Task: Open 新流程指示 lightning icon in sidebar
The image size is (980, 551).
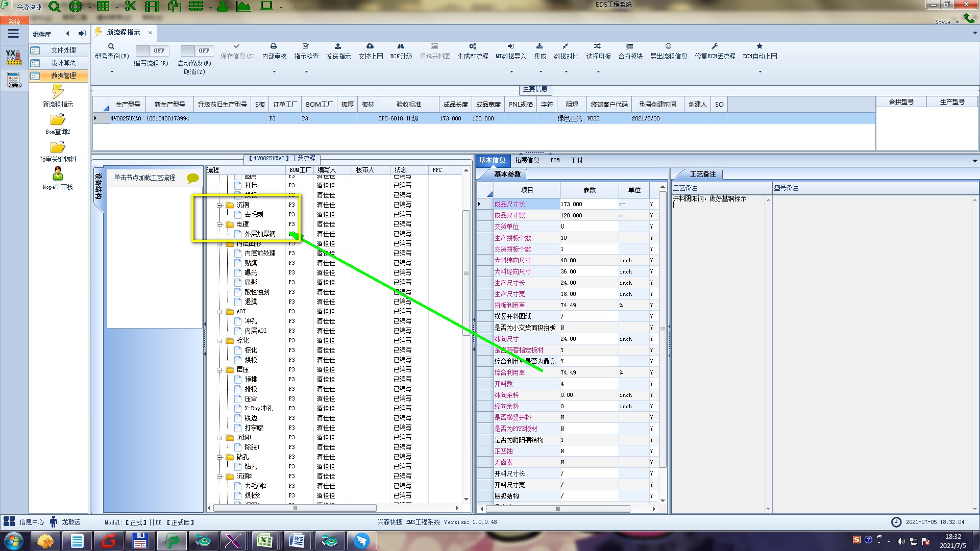Action: pos(58,92)
